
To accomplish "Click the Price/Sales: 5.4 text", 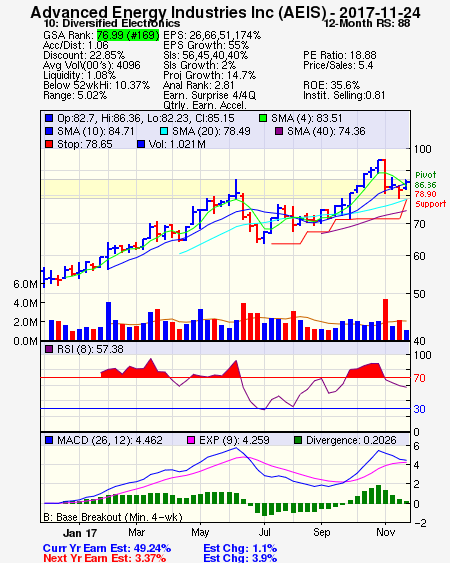I will (338, 65).
